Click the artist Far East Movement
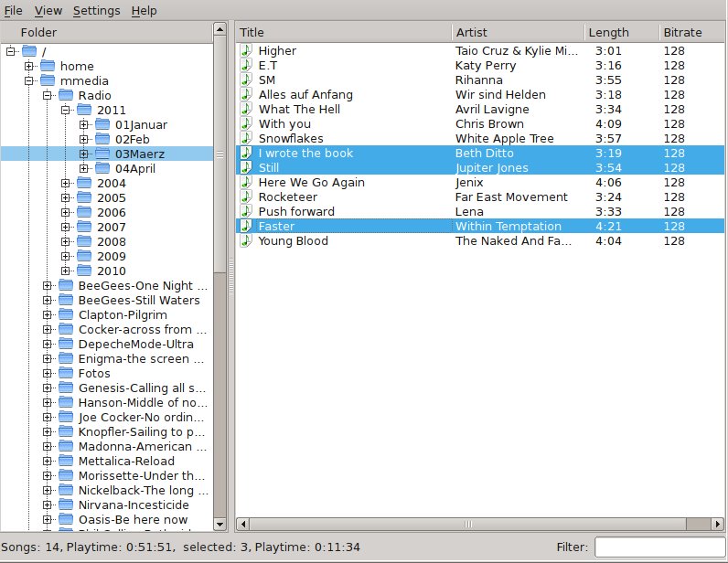728x563 pixels. point(511,197)
